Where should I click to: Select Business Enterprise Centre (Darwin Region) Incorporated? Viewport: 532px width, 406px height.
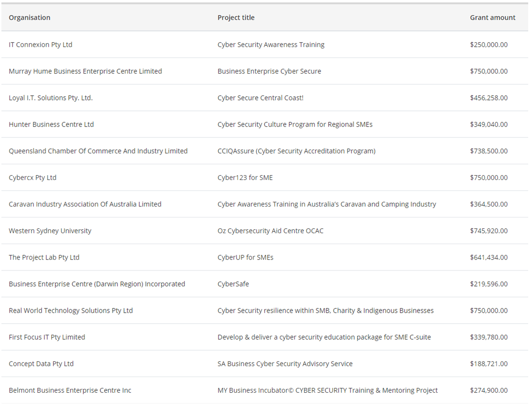[97, 284]
